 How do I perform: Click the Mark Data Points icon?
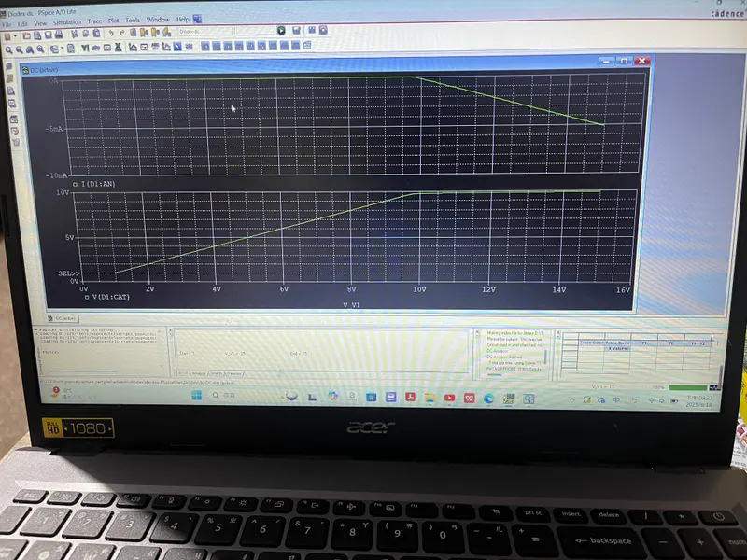(189, 46)
